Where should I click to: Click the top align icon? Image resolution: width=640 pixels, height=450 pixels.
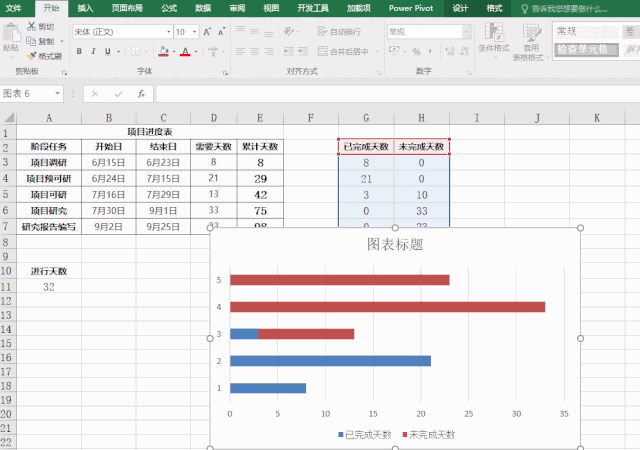coord(240,31)
